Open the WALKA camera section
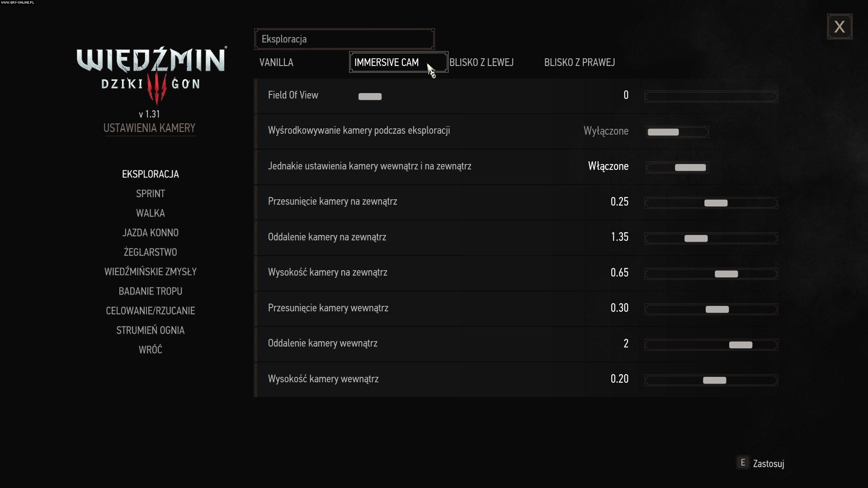Screen dimensions: 868x488 pos(150,213)
